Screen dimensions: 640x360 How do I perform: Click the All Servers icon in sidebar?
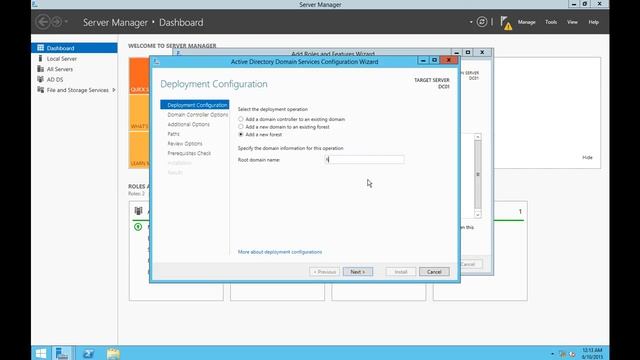40,69
